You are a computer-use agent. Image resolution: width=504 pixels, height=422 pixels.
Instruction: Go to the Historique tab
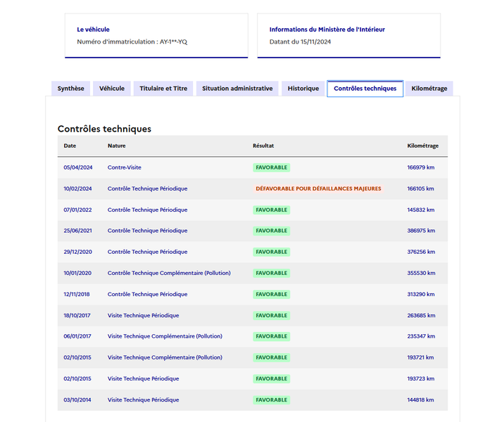click(303, 89)
